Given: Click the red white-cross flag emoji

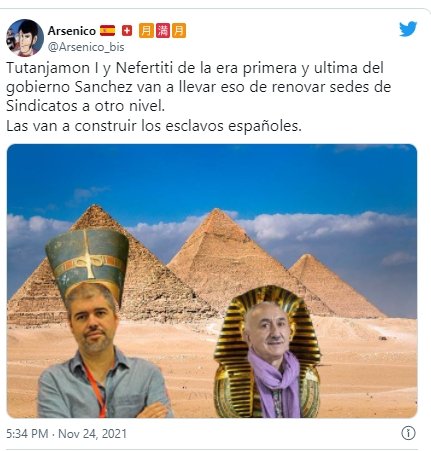Looking at the screenshot, I should pos(127,31).
